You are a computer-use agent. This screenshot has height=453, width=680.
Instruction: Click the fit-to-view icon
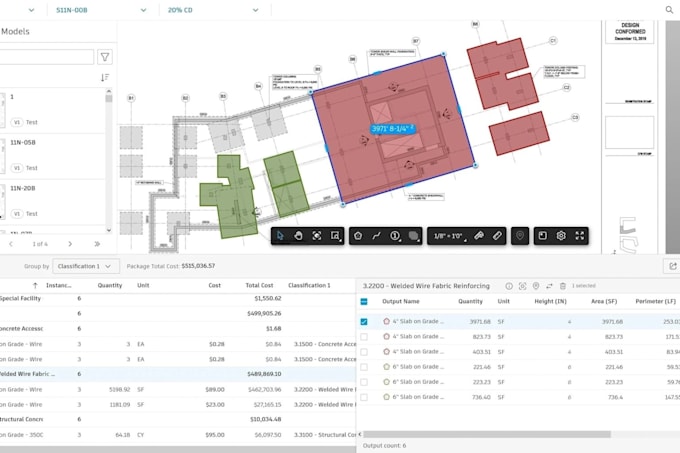317,235
